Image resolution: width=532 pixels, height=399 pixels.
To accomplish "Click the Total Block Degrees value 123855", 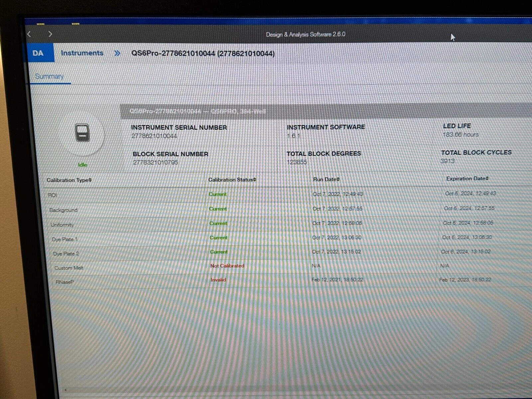I will click(297, 162).
